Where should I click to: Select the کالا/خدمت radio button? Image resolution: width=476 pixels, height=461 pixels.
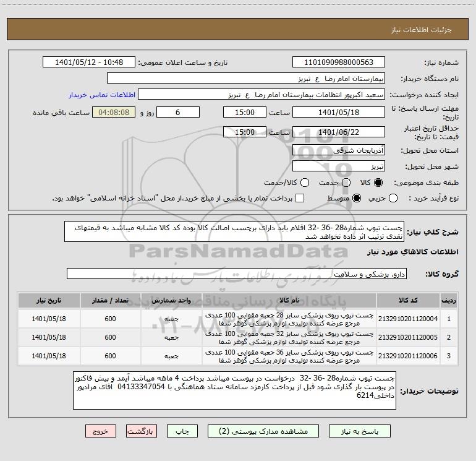[x=305, y=183]
